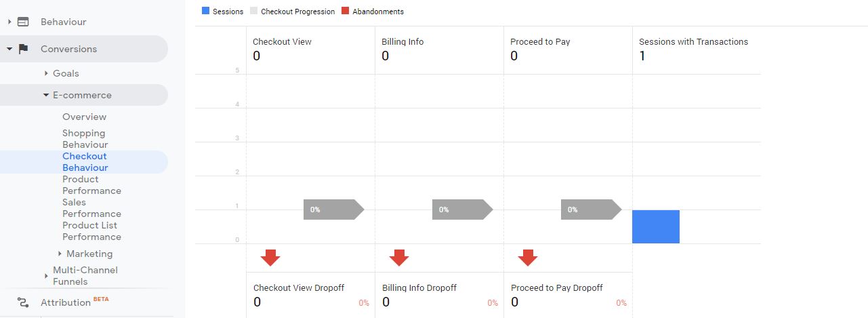Expand the Marketing submenu
868x318 pixels.
pyautogui.click(x=60, y=254)
